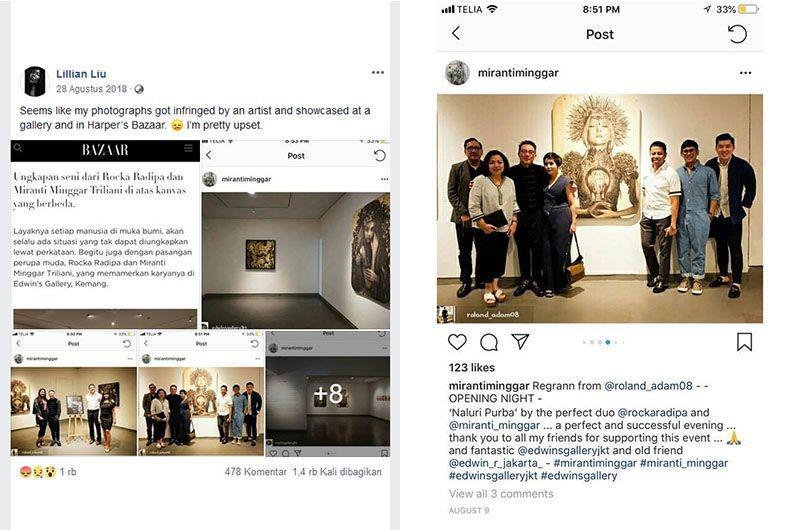View all 3 comments
The height and width of the screenshot is (531, 802).
pyautogui.click(x=501, y=494)
